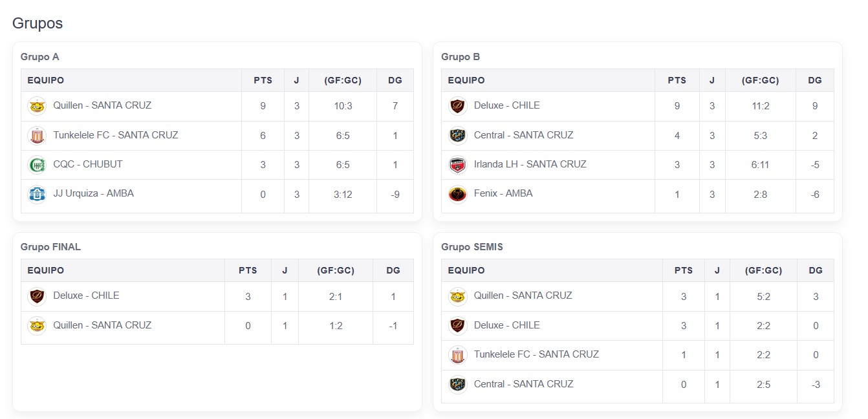Image resolution: width=868 pixels, height=419 pixels.
Task: Open Quillen - SANTA CRUZ in Grupo FINAL
Action: click(x=102, y=325)
